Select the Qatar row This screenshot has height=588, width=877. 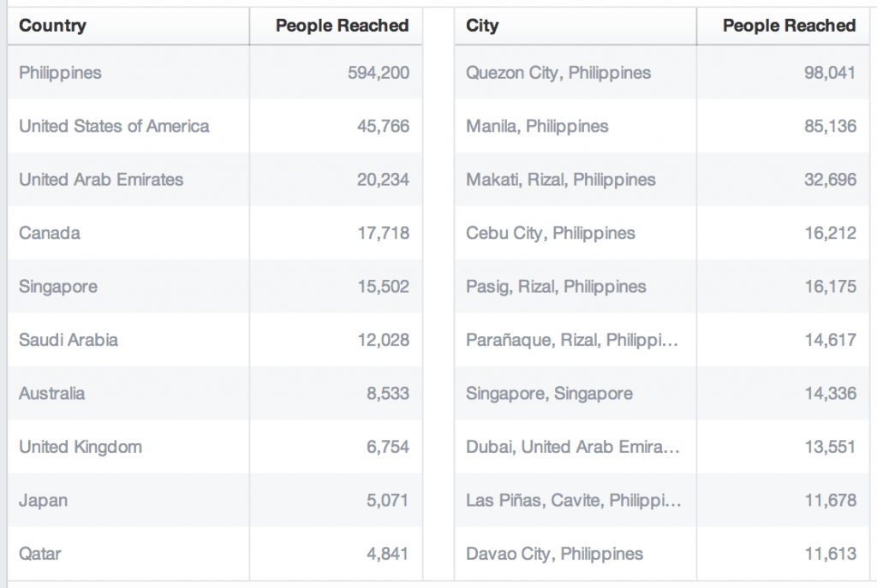(x=40, y=554)
